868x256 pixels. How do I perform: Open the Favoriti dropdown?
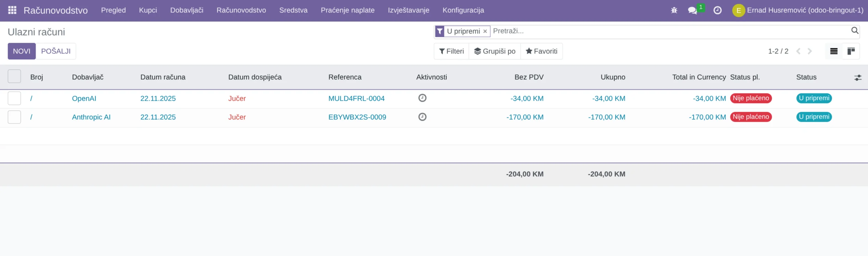tap(541, 51)
